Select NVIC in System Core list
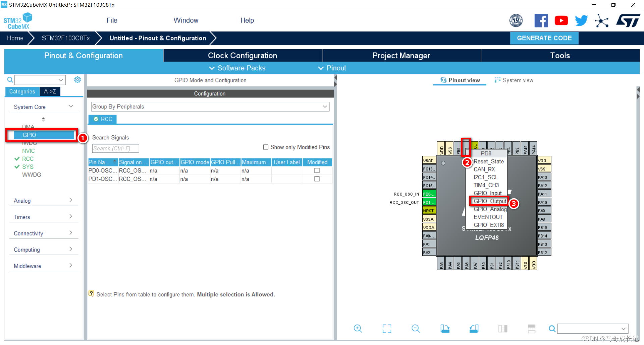Image resolution: width=644 pixels, height=345 pixels. pyautogui.click(x=29, y=151)
